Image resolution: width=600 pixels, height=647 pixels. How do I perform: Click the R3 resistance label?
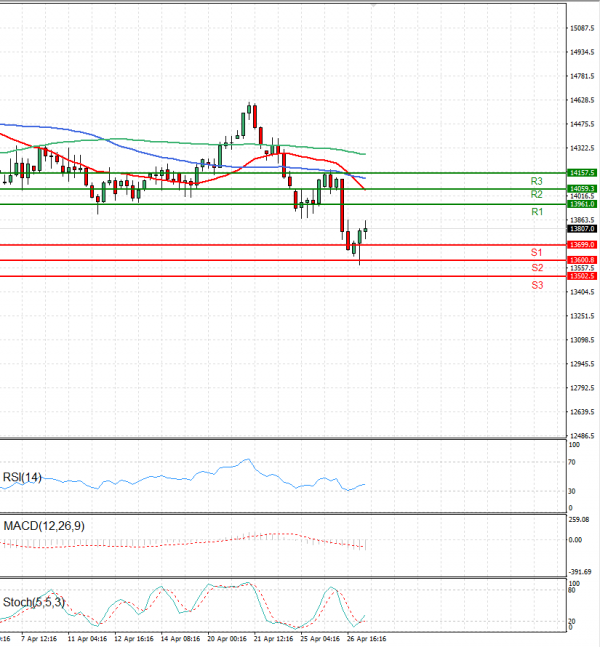[536, 181]
